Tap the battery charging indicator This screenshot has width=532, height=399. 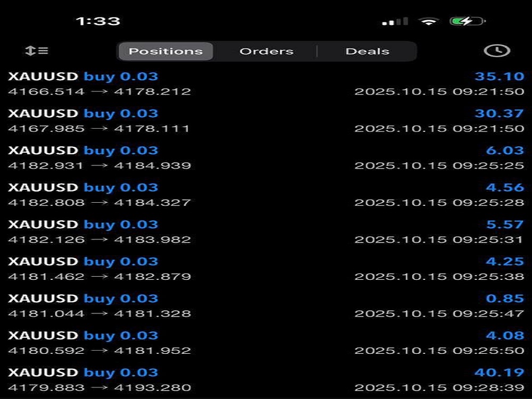click(x=468, y=21)
